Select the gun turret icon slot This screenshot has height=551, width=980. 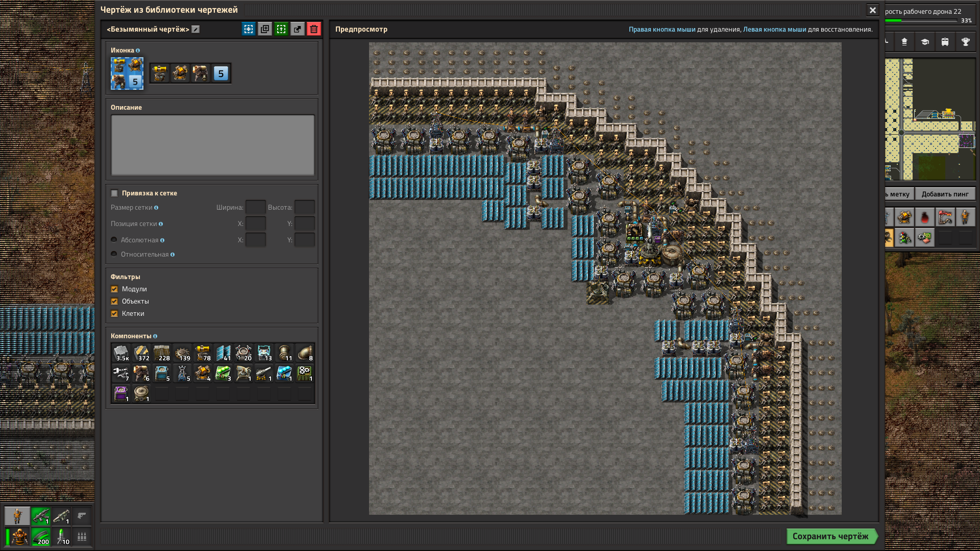[180, 73]
